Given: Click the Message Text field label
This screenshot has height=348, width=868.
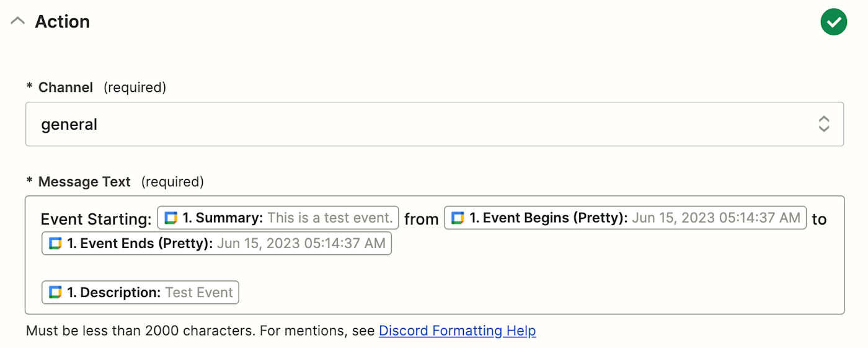Looking at the screenshot, I should pyautogui.click(x=84, y=182).
